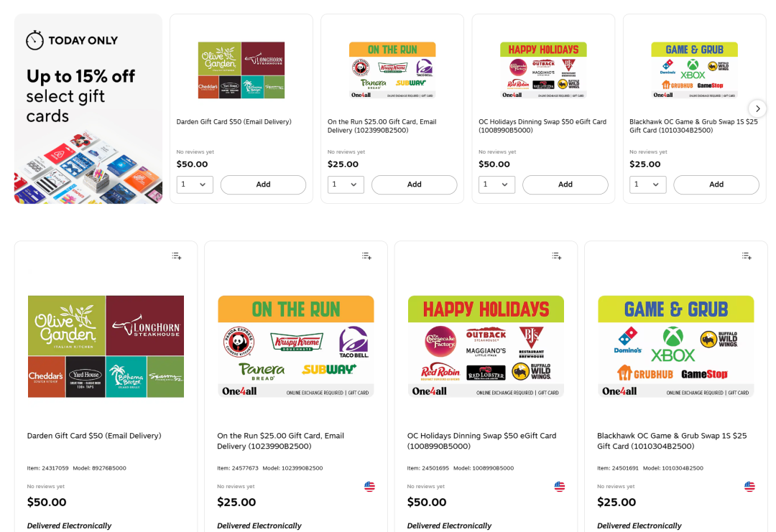
Task: Open the Today Only 15% off promo banner
Action: click(x=88, y=109)
